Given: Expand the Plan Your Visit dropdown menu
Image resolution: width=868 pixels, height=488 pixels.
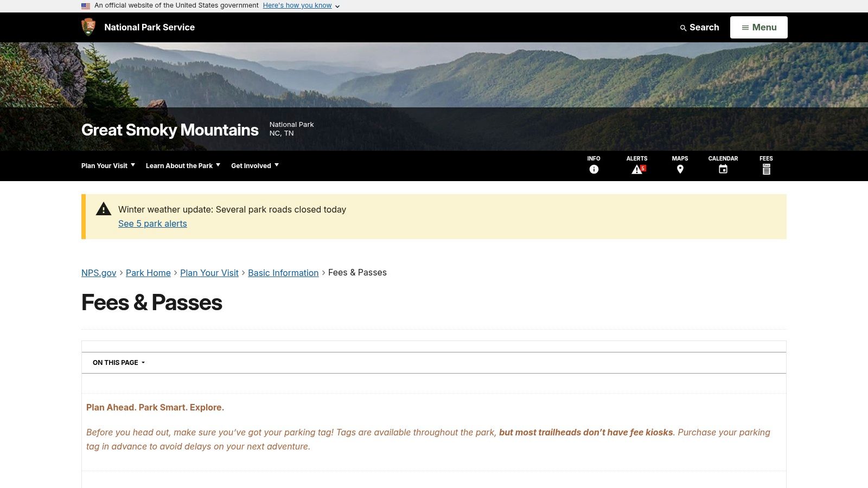Looking at the screenshot, I should (x=108, y=165).
